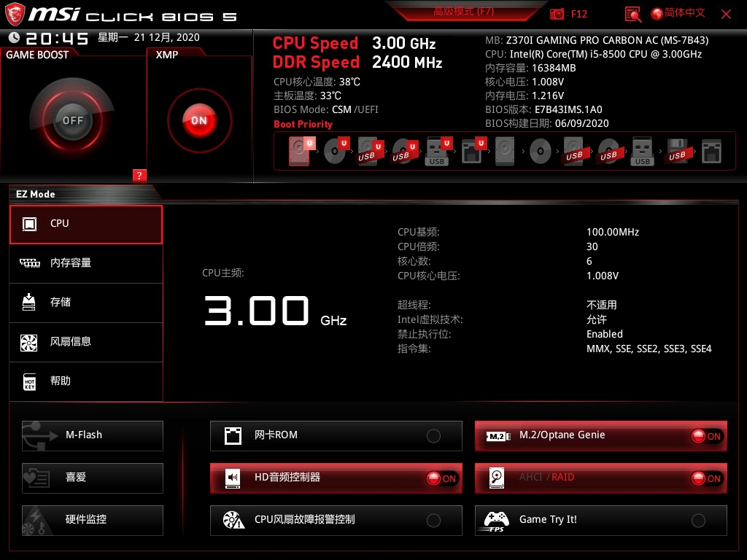This screenshot has width=747, height=560.
Task: Open the 风扇信息 section
Action: pyautogui.click(x=86, y=343)
